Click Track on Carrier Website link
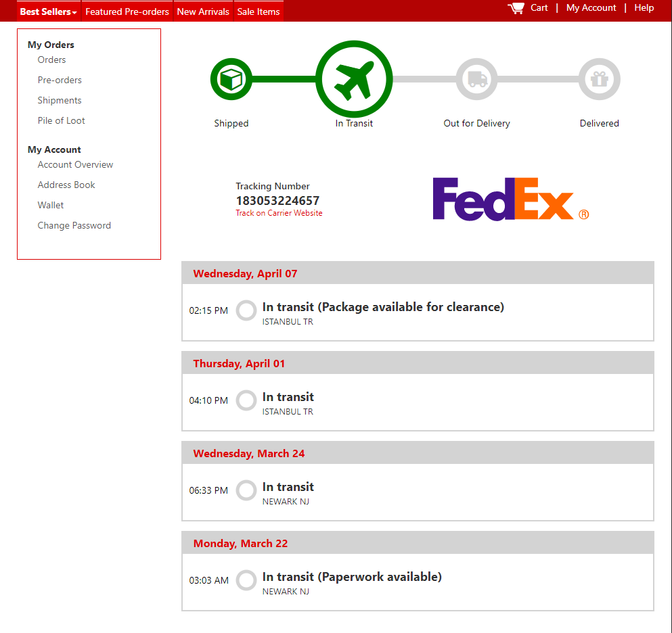Screen dimensions: 672x633 279,213
